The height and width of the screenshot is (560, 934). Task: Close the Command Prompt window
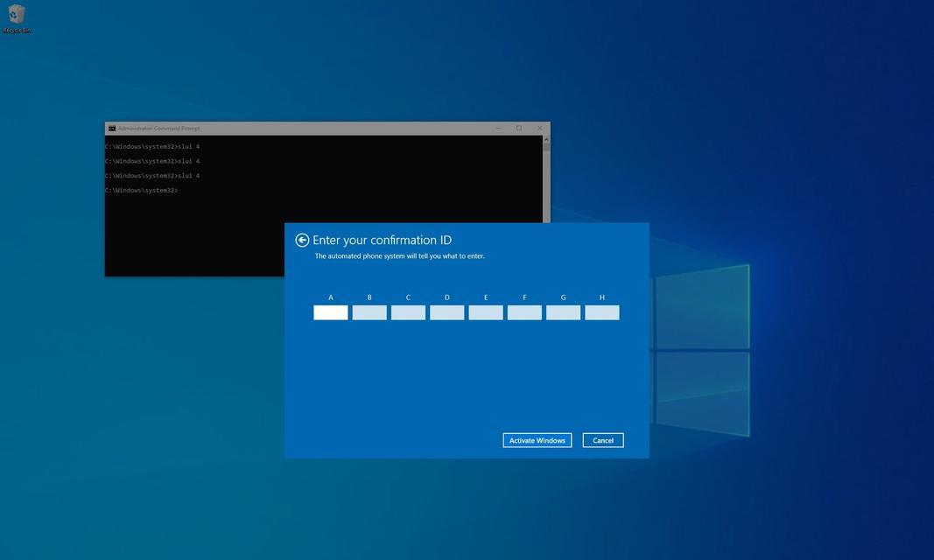coord(540,129)
